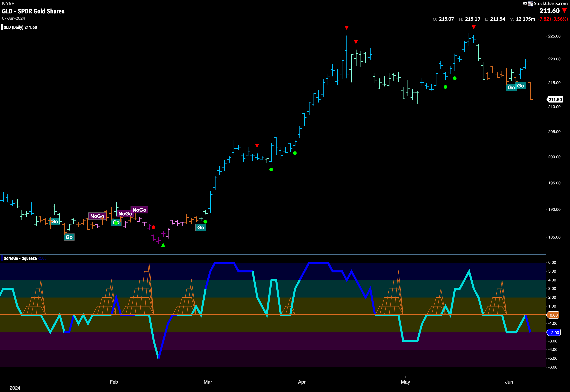Click the 200.00 price axis label
The image size is (570, 392).
click(554, 157)
